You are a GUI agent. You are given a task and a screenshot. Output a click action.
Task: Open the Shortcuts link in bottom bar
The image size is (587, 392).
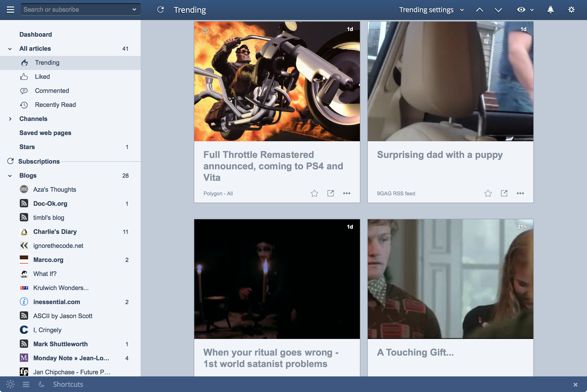tap(68, 384)
